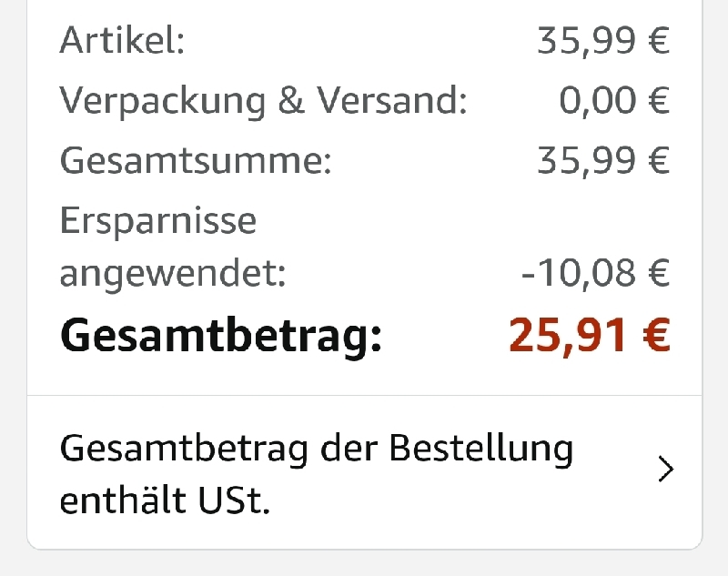Select the Gesamtsumme label

click(x=196, y=160)
